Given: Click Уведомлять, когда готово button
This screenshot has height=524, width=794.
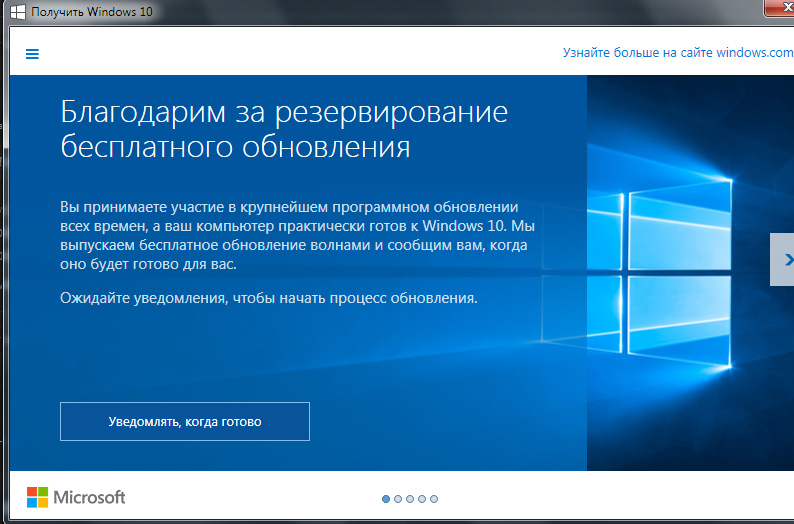Looking at the screenshot, I should (185, 421).
